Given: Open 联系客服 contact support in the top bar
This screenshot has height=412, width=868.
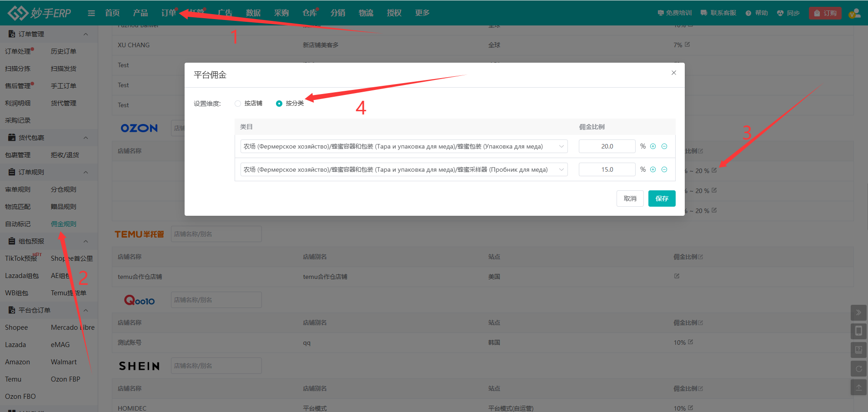Looking at the screenshot, I should point(718,13).
